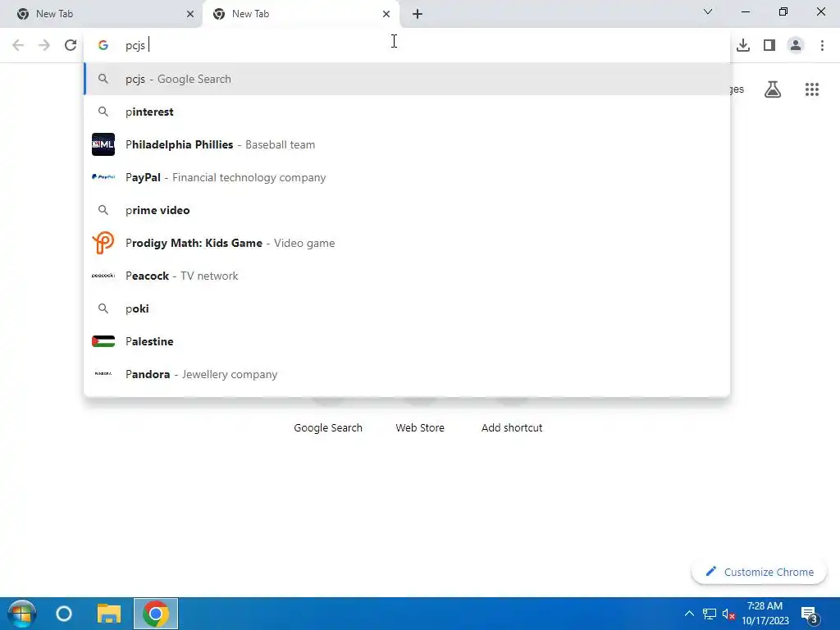Choose the Prodigy Math: Kids Game suggestion
The image size is (840, 630).
click(x=407, y=243)
